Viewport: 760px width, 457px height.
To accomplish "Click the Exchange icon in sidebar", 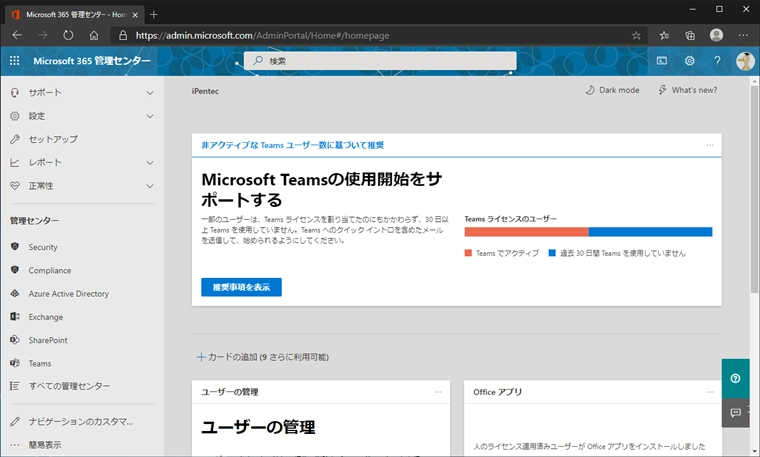I will click(x=15, y=316).
